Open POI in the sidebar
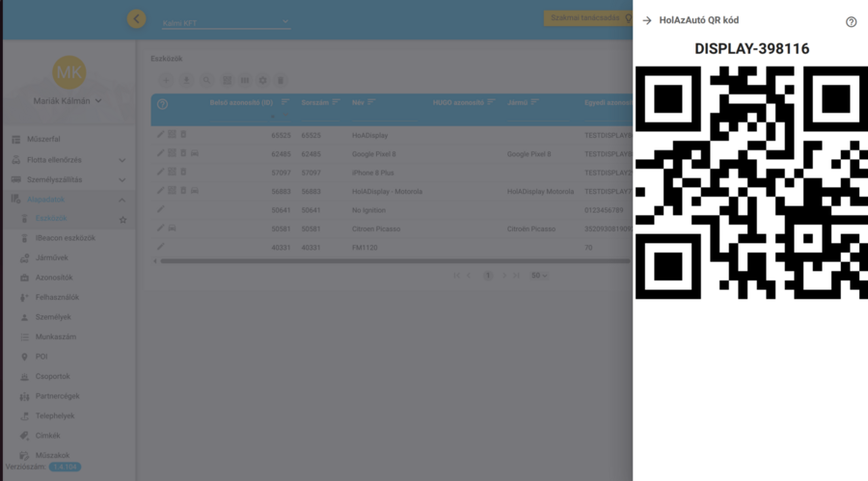Image resolution: width=868 pixels, height=481 pixels. click(x=41, y=357)
